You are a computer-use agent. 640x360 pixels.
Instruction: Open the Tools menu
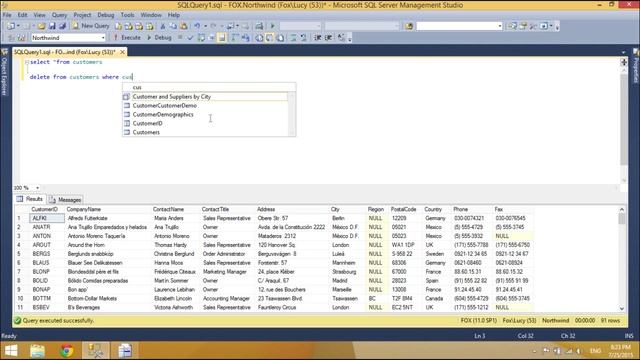tap(127, 15)
